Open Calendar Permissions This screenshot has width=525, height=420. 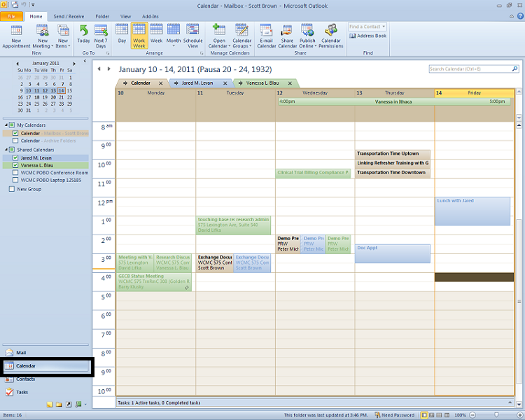(x=331, y=35)
